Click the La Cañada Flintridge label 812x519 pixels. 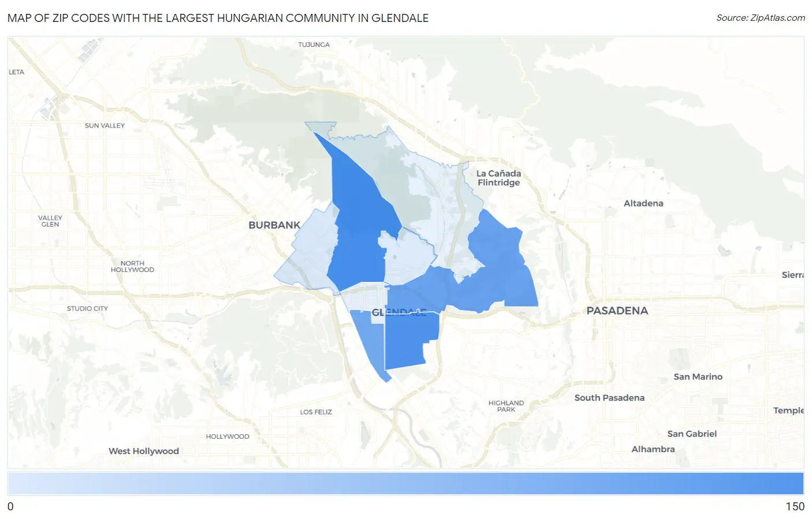(498, 178)
